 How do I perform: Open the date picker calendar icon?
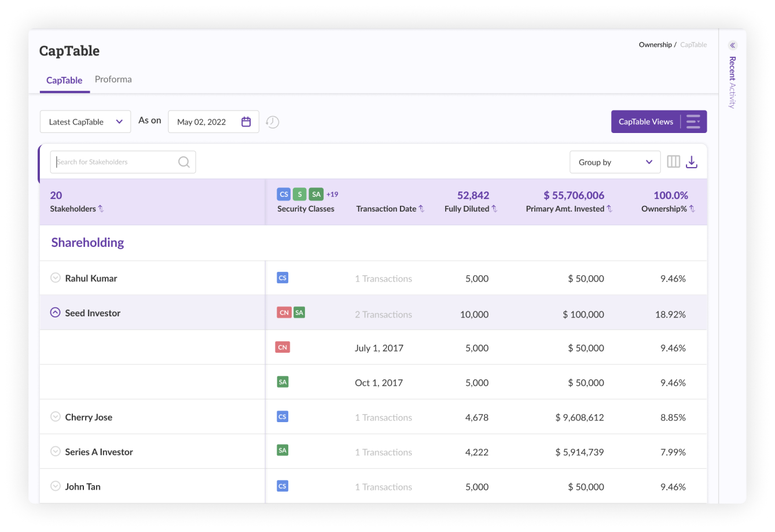[246, 121]
